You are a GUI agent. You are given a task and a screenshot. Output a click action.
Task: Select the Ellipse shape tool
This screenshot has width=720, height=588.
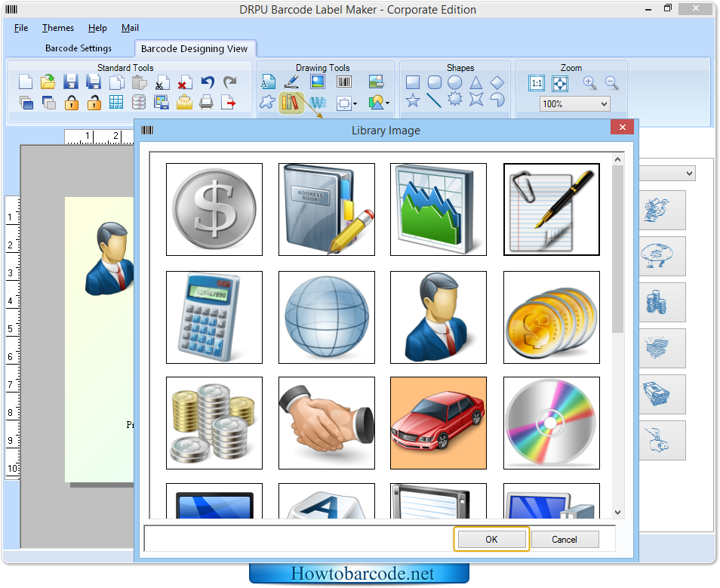point(455,82)
